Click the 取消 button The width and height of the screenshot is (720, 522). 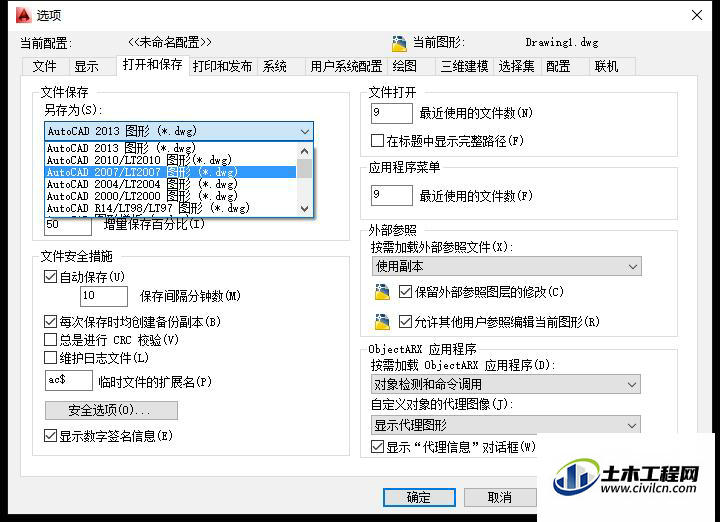point(500,497)
